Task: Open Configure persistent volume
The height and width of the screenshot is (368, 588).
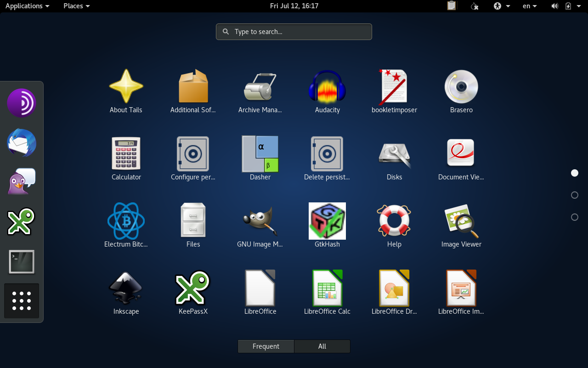Action: [193, 158]
